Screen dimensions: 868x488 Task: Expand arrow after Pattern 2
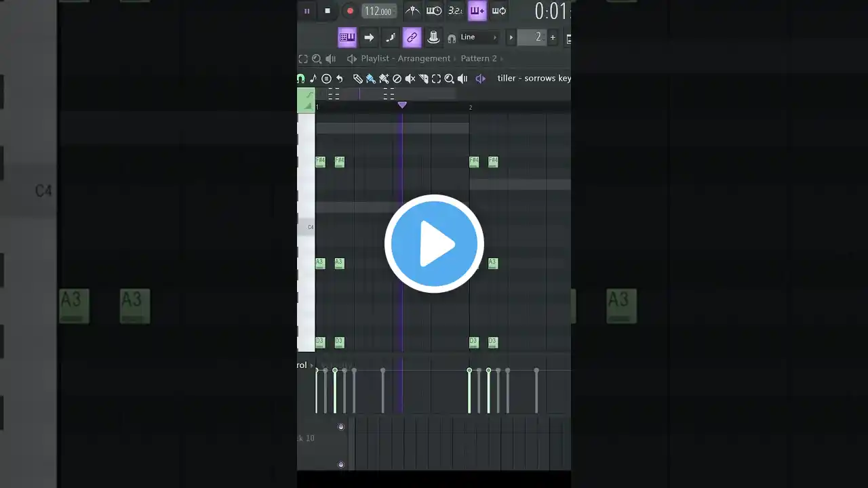click(x=502, y=59)
